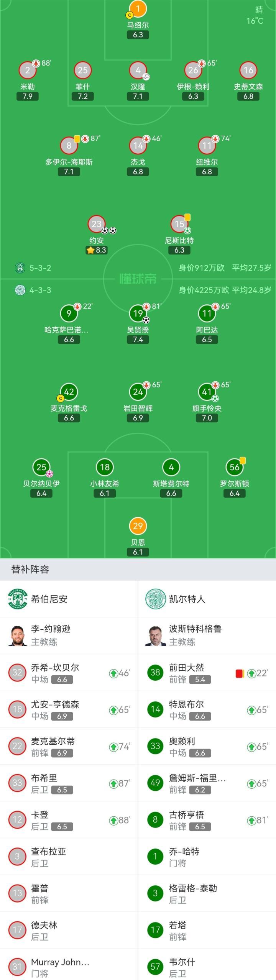This screenshot has height=980, width=276.
Task: Tap goalkeeper 贝恩 number 29 icon
Action: click(x=138, y=526)
